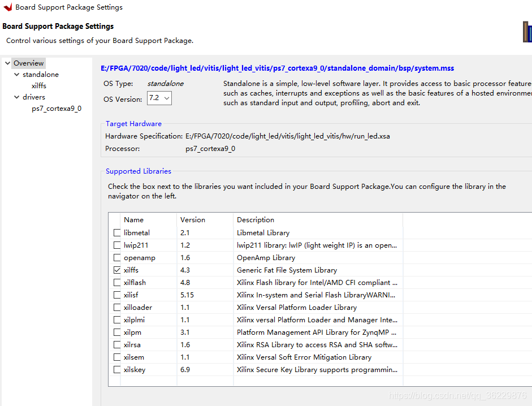Image resolution: width=532 pixels, height=406 pixels.
Task: Click the xilisf version 5.15 cell
Action: [187, 295]
